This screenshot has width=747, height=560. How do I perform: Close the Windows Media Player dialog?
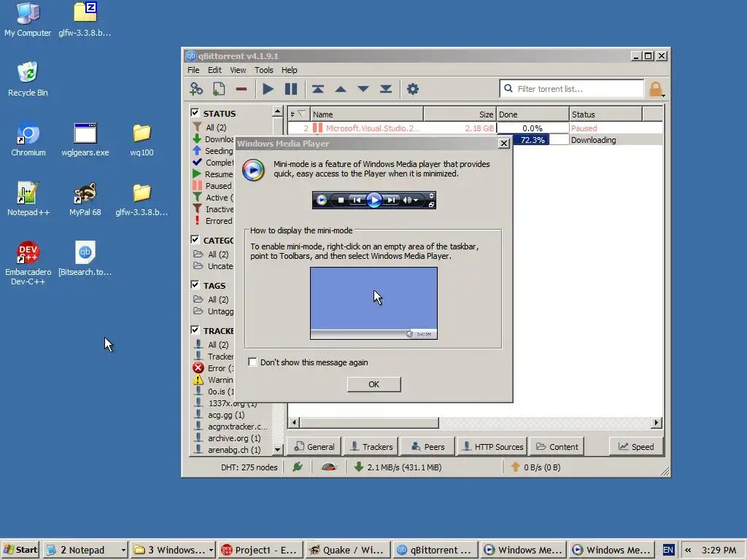(503, 144)
